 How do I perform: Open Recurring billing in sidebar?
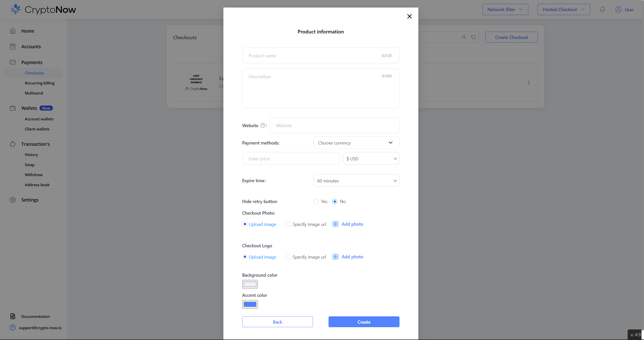point(39,83)
